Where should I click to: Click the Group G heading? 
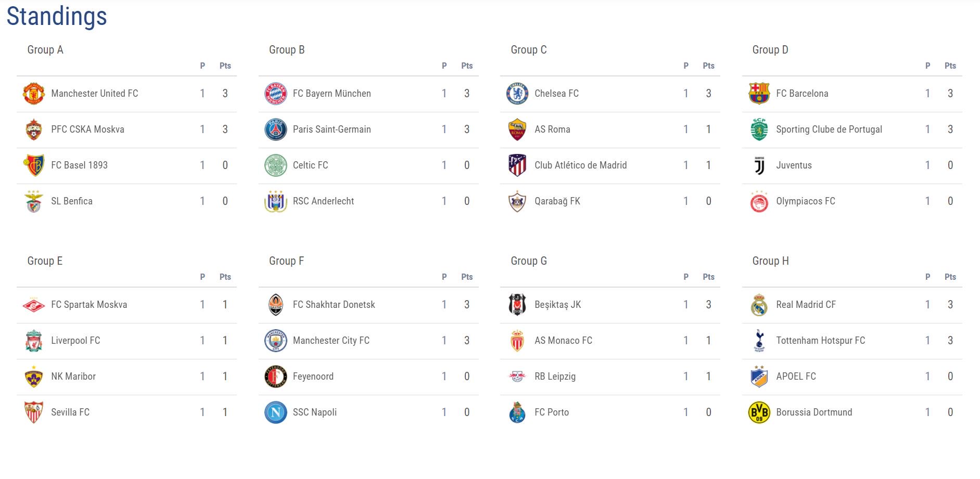tap(529, 261)
